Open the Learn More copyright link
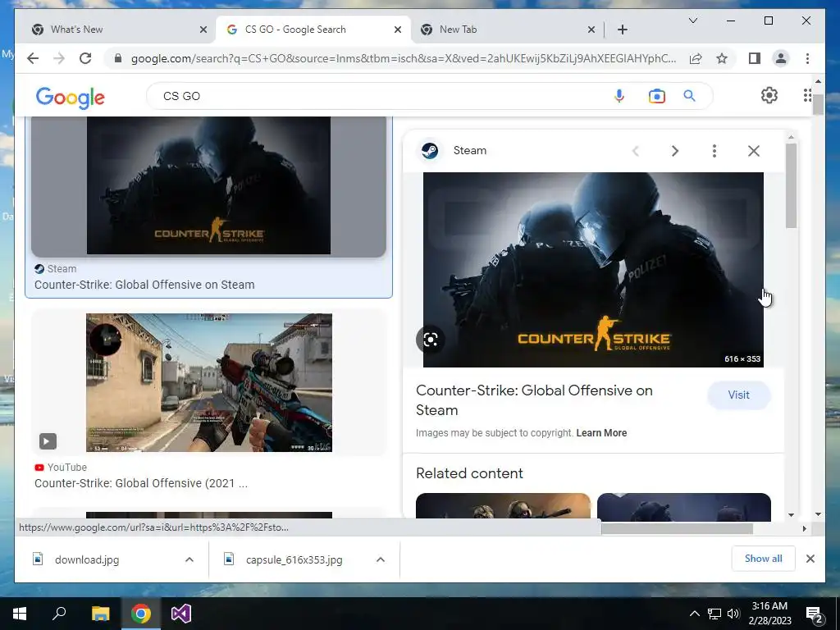840x630 pixels. coord(601,433)
